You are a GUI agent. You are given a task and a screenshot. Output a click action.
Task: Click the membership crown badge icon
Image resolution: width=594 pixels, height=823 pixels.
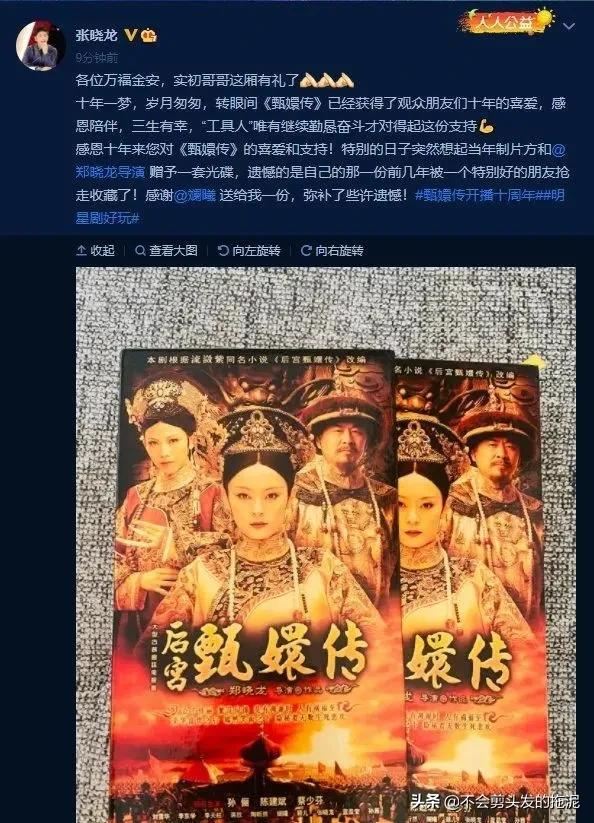(x=149, y=35)
